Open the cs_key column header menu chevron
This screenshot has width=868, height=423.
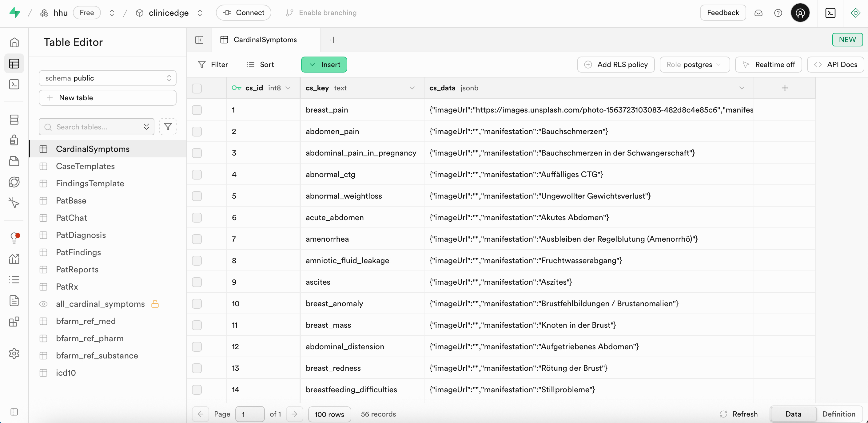click(412, 88)
